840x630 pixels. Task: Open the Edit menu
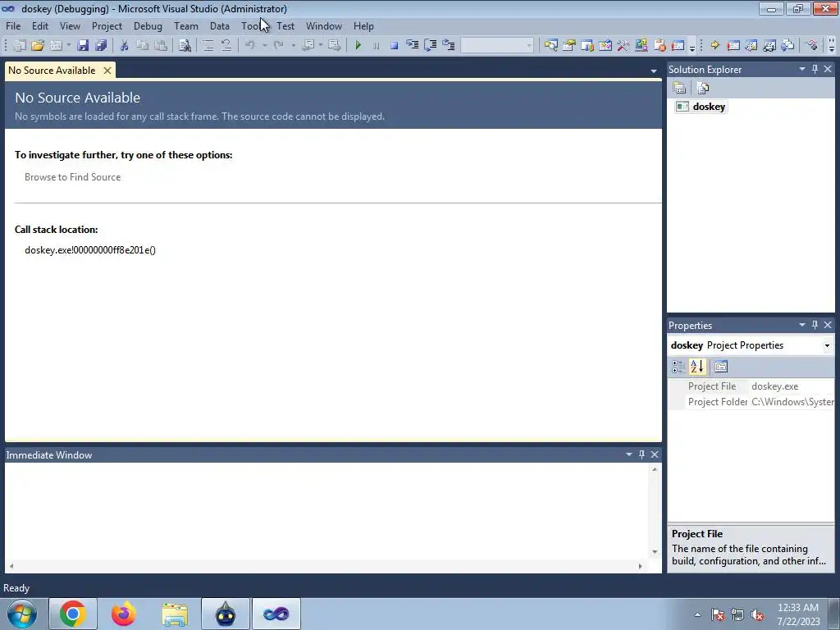click(39, 25)
